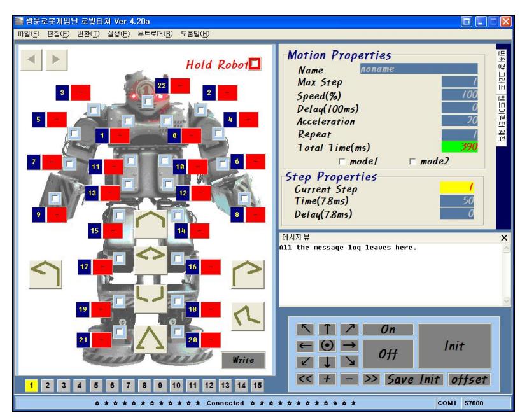Screen dimensions: 527x420
Task: Click the << rewind step button
Action: pyautogui.click(x=305, y=379)
